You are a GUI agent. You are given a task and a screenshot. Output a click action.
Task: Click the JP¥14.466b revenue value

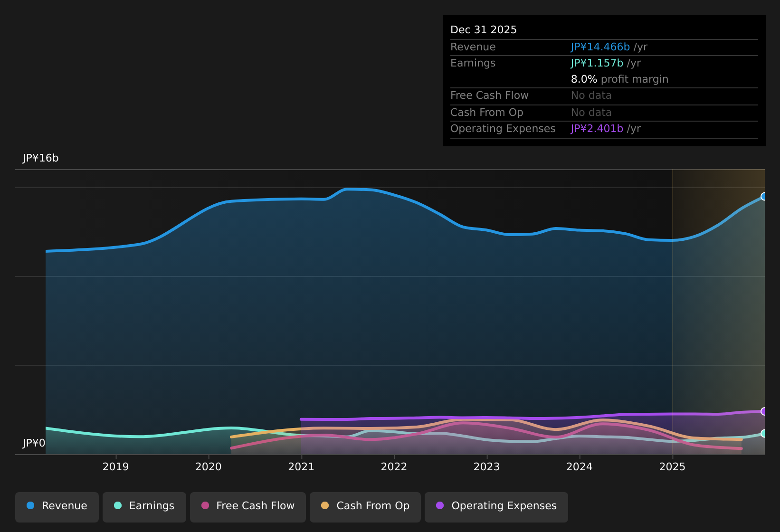tap(599, 47)
